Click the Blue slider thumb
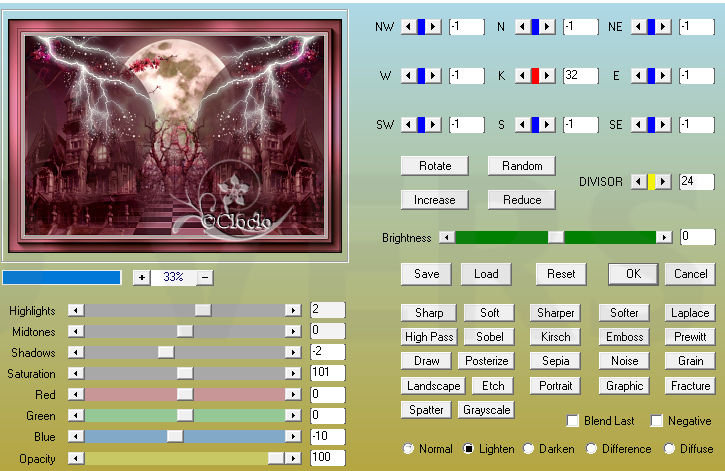This screenshot has height=471, width=725. [x=175, y=436]
